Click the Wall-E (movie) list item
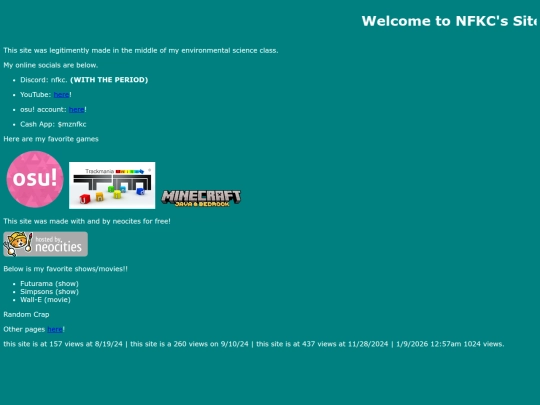This screenshot has width=540, height=405. pyautogui.click(x=45, y=300)
